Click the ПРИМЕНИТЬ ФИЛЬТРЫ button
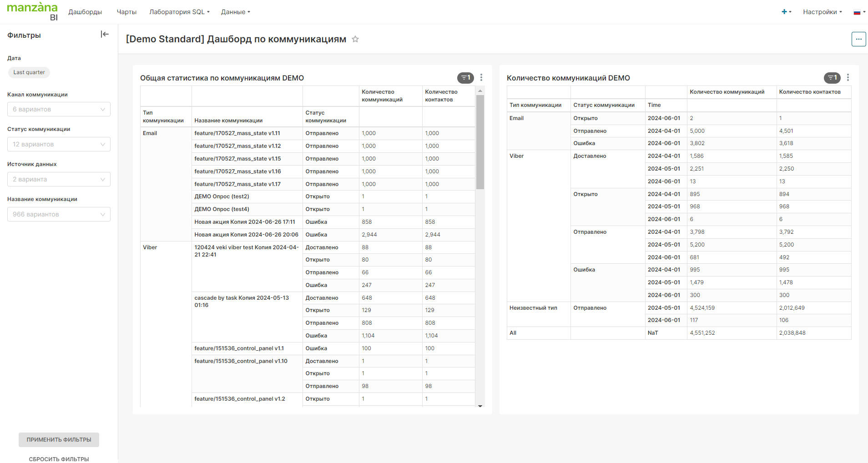868x463 pixels. tap(59, 440)
